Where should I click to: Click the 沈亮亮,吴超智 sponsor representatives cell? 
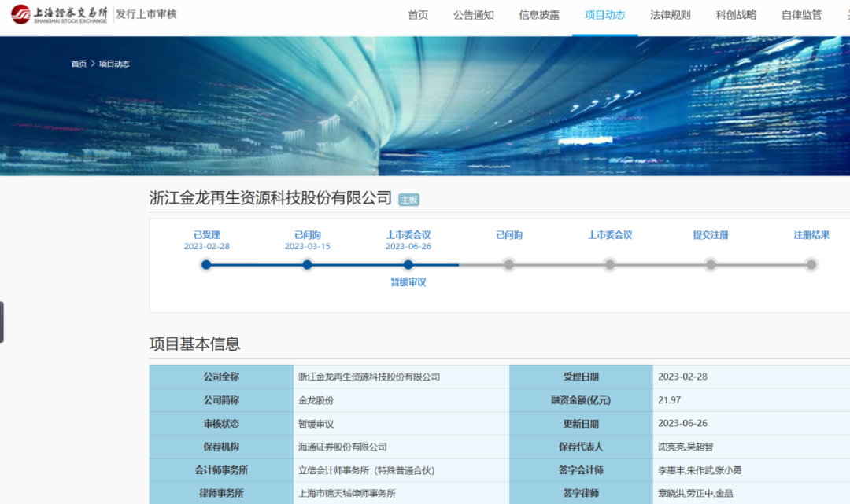752,447
